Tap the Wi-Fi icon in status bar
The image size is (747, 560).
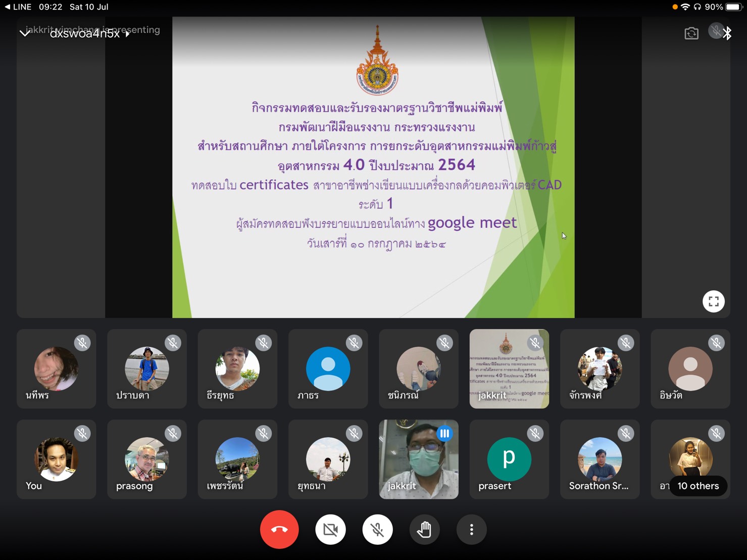point(685,7)
